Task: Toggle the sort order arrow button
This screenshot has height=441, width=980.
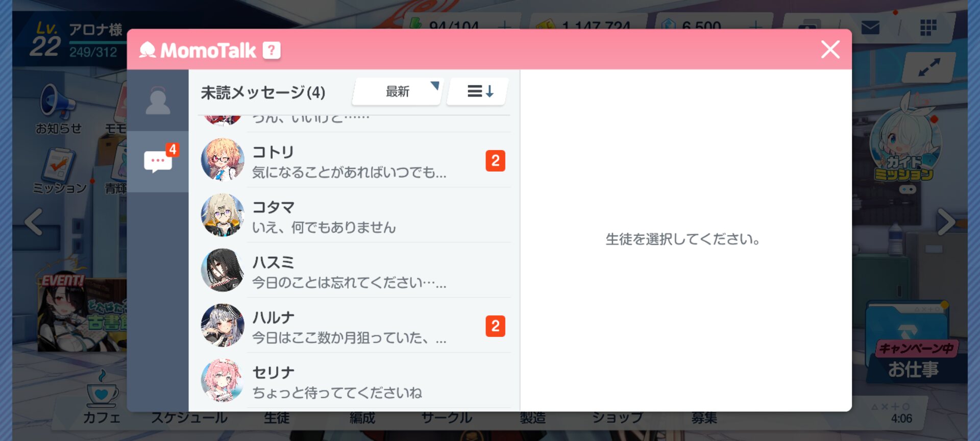Action: (479, 92)
